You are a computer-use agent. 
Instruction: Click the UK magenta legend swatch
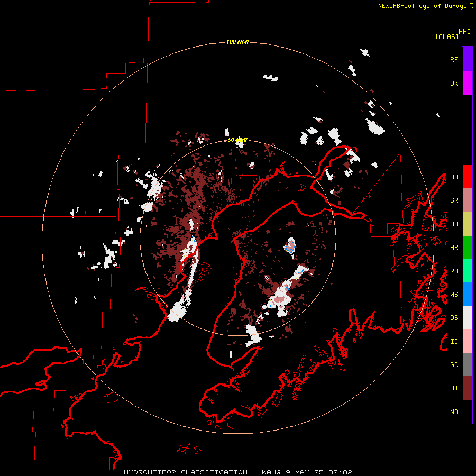point(467,83)
